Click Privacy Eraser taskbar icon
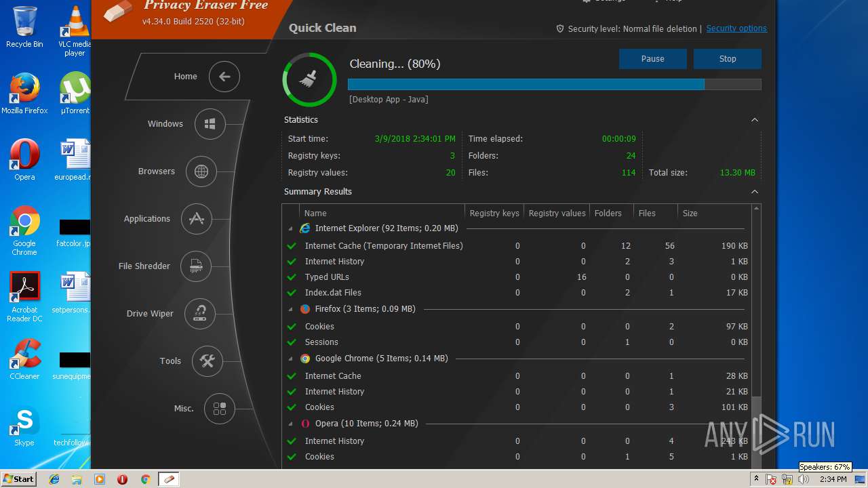Viewport: 868px width, 488px height. tap(169, 479)
